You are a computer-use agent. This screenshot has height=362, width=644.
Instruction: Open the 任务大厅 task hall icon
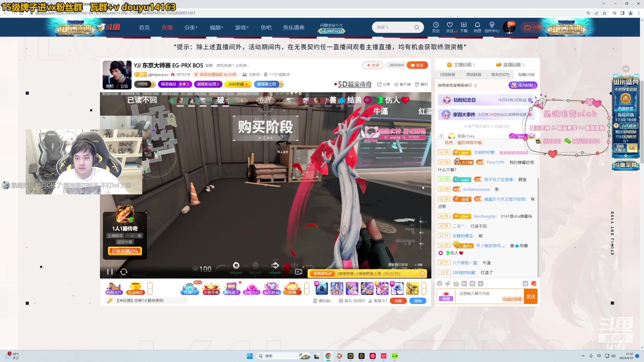tap(114, 288)
